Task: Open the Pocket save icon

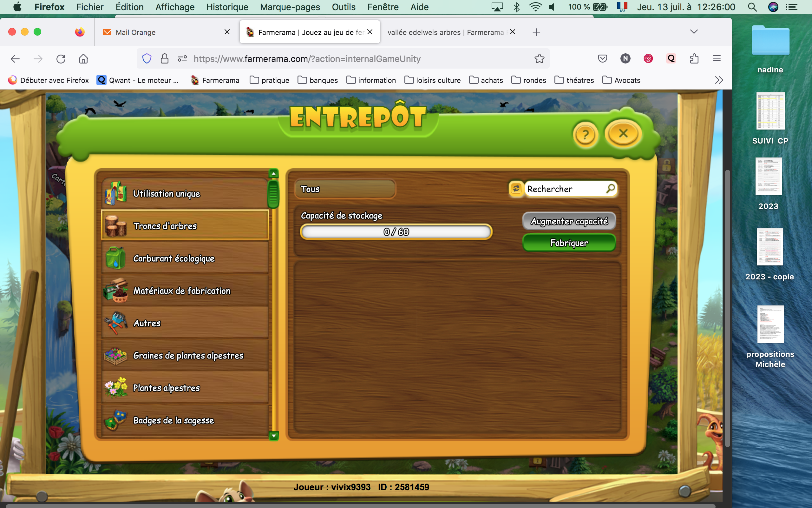Action: [603, 58]
